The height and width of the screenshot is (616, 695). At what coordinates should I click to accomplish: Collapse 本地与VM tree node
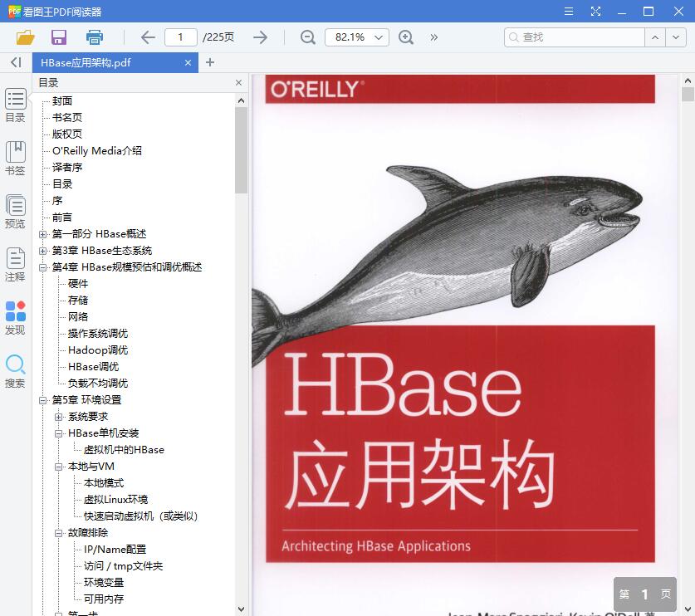(x=58, y=467)
